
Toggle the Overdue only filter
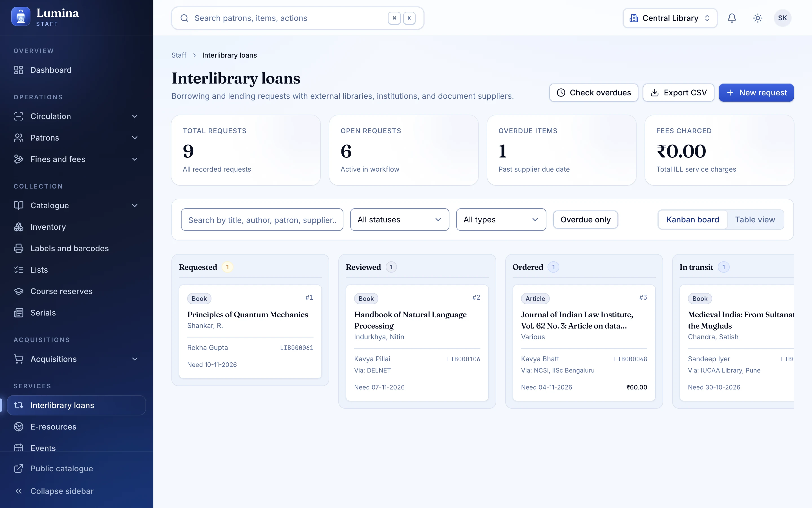[585, 220]
